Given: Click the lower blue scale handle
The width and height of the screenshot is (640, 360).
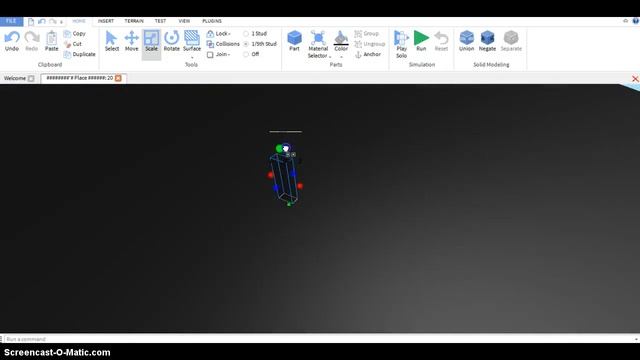Looking at the screenshot, I should [x=276, y=188].
